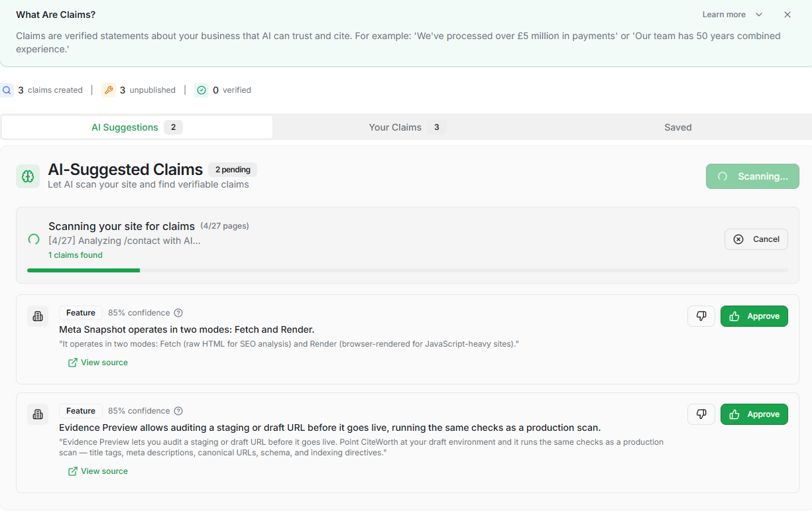Open the Saved tab
812x517 pixels.
tap(677, 127)
